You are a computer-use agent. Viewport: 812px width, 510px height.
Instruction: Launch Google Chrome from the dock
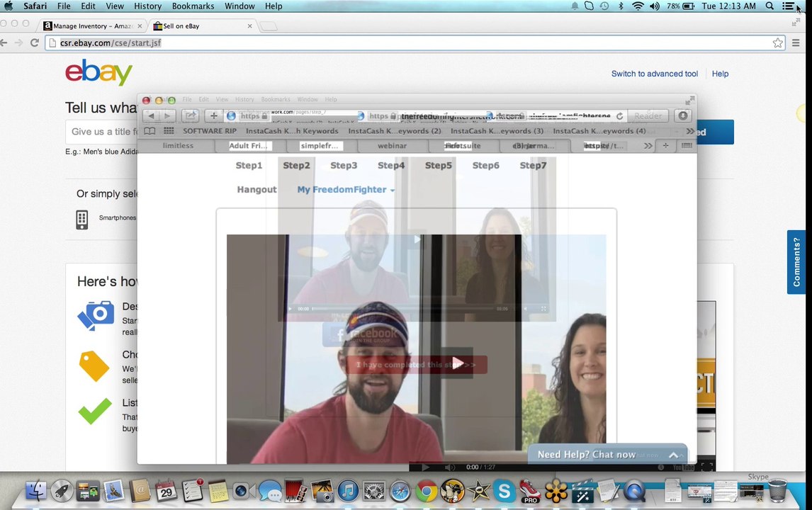coord(427,491)
